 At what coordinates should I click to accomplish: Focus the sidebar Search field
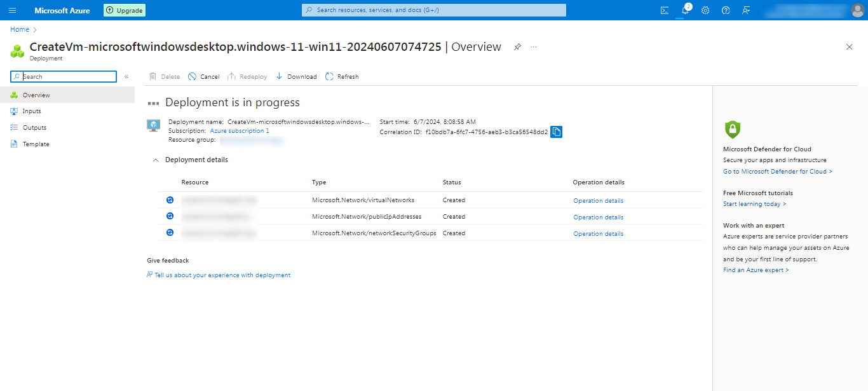pyautogui.click(x=64, y=76)
